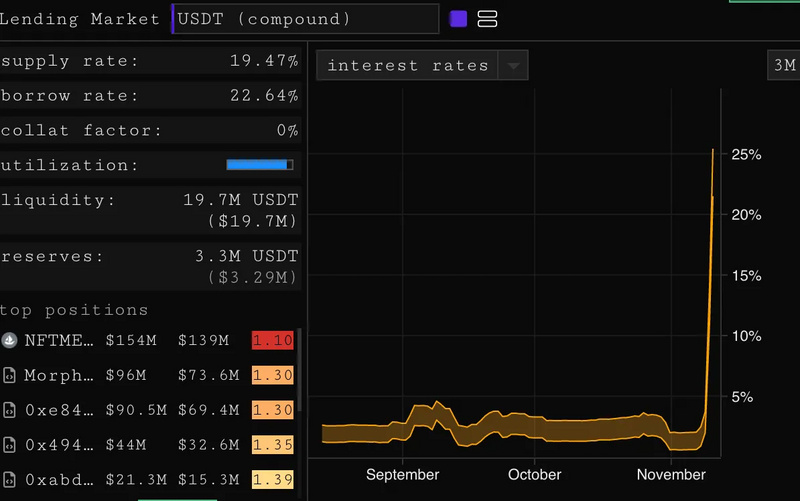Open the 3M time range selector
The width and height of the screenshot is (800, 501).
coord(783,66)
